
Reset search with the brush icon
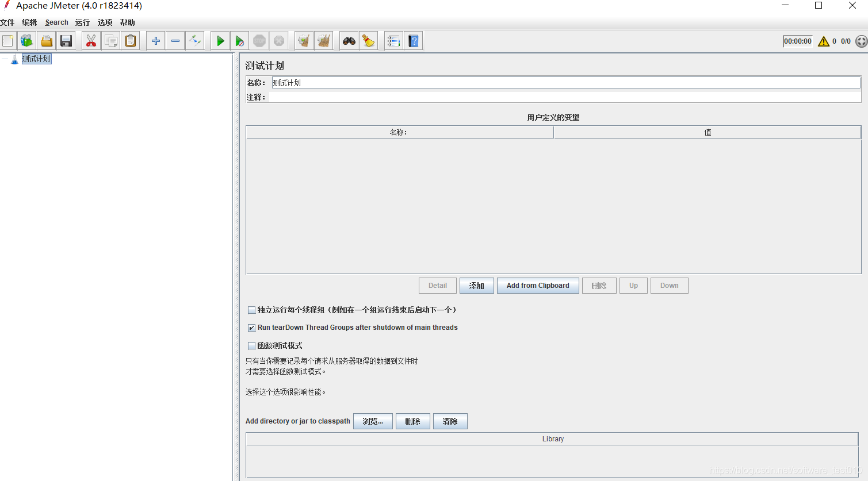(369, 41)
